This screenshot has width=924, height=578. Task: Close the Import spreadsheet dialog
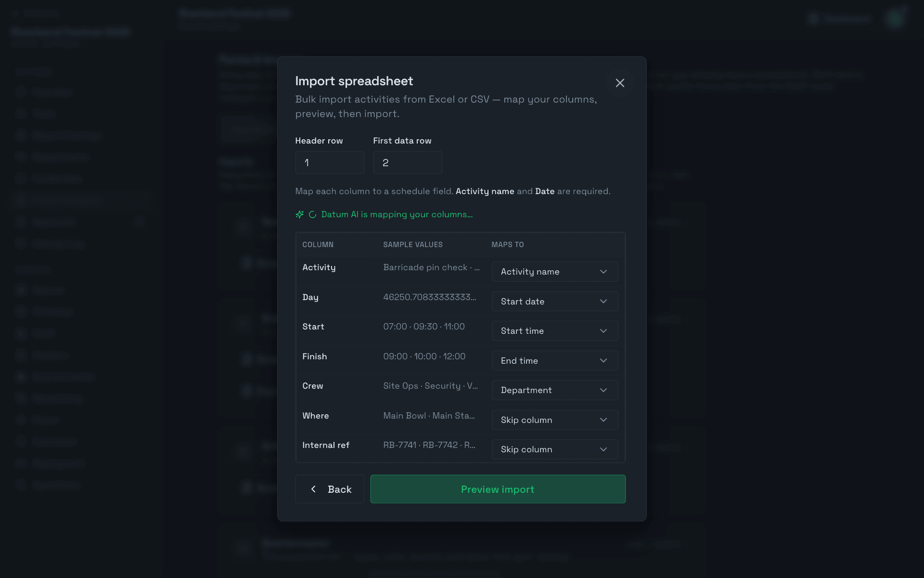point(620,83)
